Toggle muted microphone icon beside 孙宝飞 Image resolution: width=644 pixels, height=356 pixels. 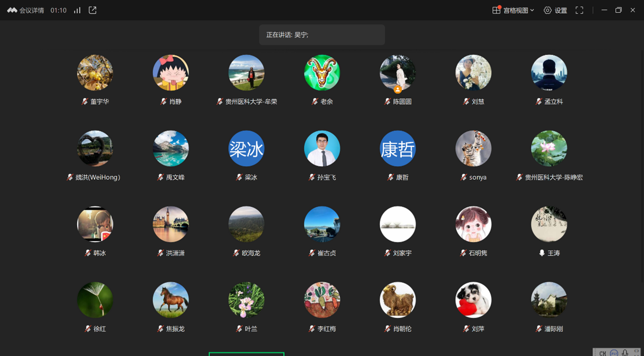(x=312, y=177)
